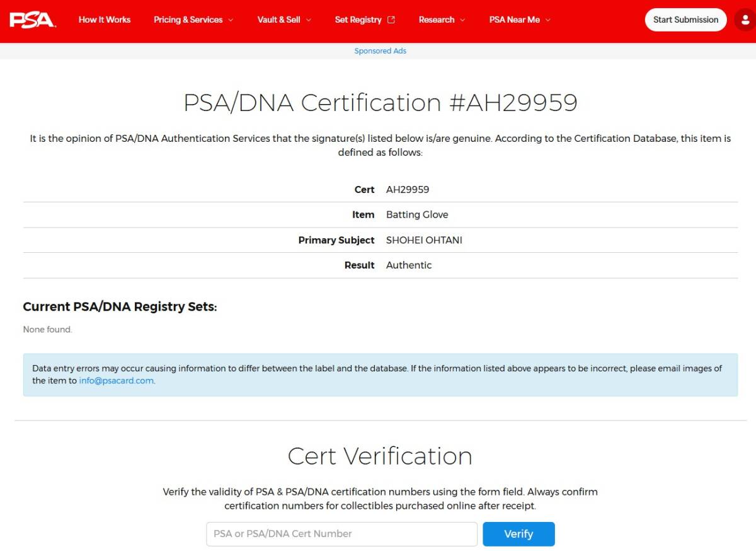756x551 pixels.
Task: Focus the Cert Number input field
Action: (x=341, y=534)
